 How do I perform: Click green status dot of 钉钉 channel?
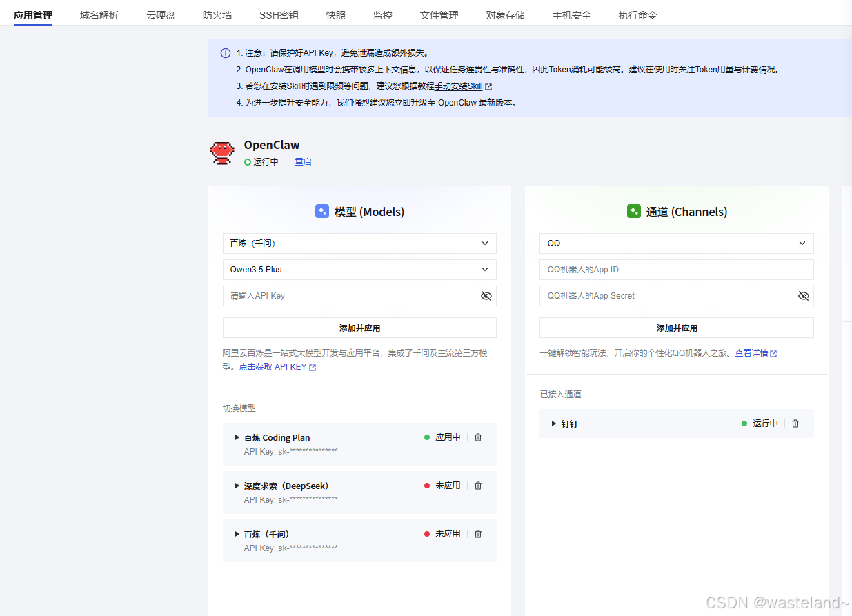tap(744, 424)
